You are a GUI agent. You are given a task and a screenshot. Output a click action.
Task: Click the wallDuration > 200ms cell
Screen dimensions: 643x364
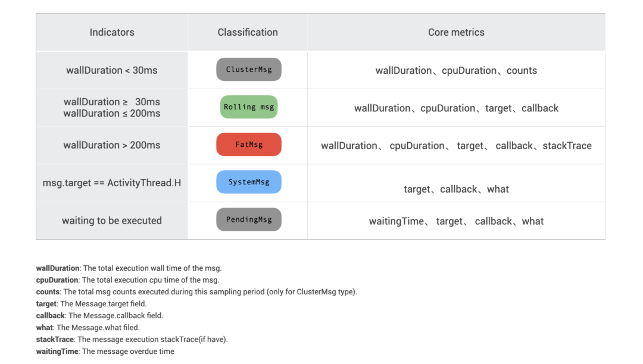[112, 145]
